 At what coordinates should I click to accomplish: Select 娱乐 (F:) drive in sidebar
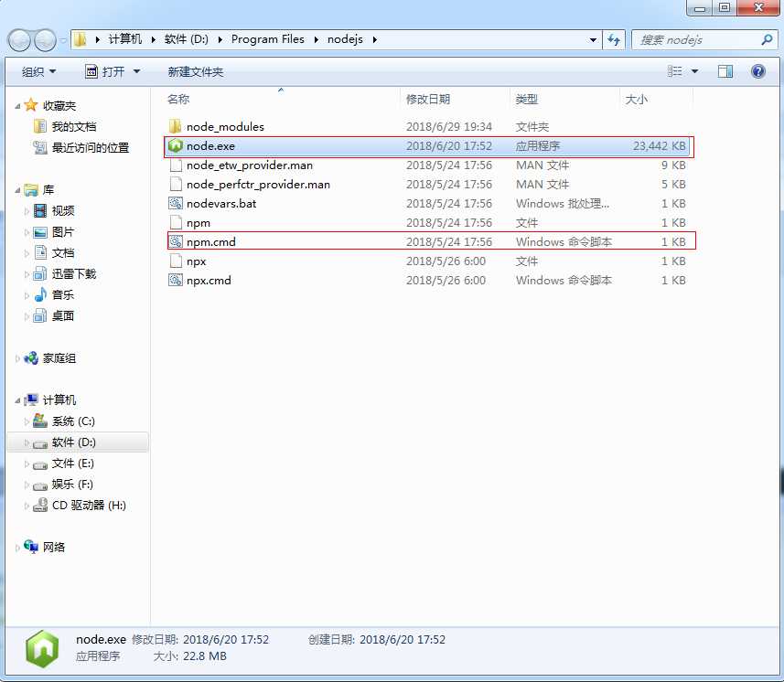click(72, 485)
